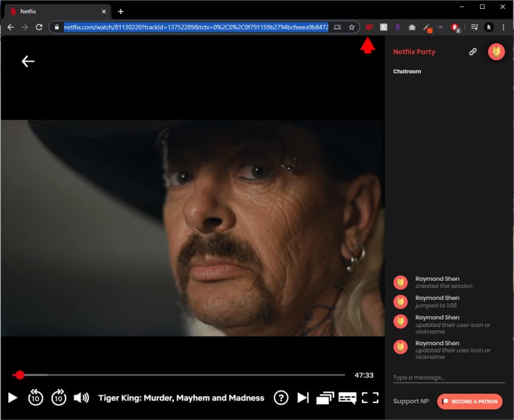Copy the party link via chain icon
514x420 pixels.
(x=473, y=52)
